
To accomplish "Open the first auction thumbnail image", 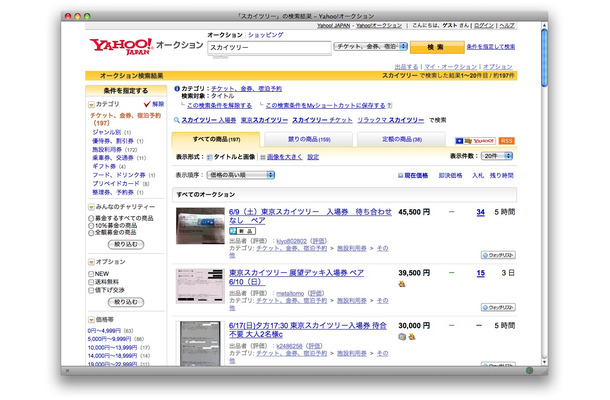I will point(200,226).
